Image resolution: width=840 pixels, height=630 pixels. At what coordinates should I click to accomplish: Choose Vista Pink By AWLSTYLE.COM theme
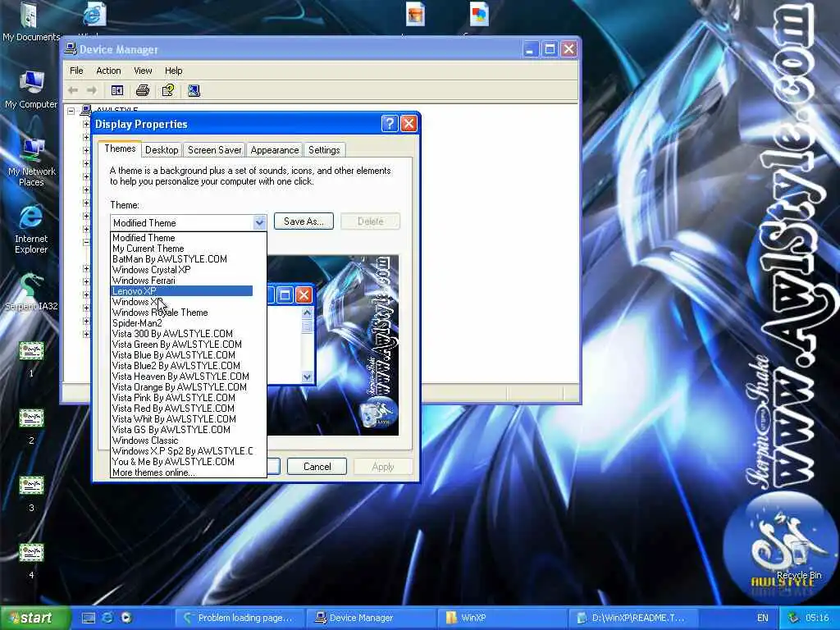click(181, 398)
